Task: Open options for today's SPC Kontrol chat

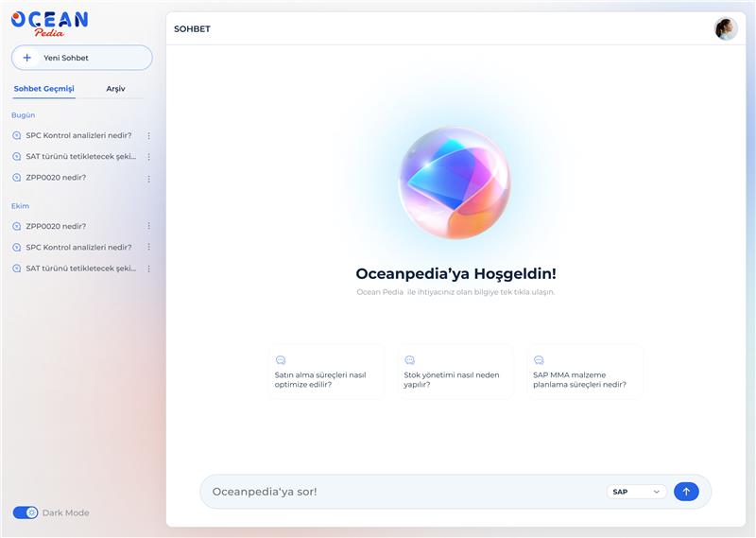Action: coord(149,136)
